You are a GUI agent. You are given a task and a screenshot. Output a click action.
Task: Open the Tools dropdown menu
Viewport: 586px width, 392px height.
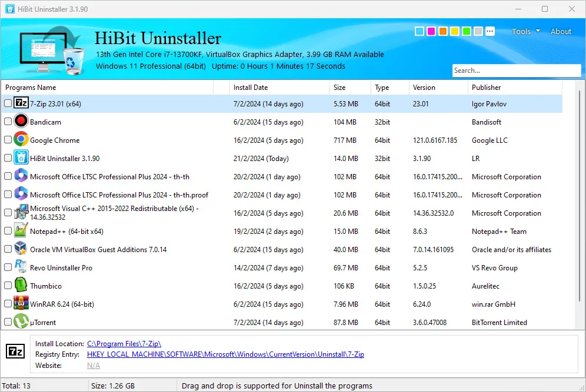point(525,31)
